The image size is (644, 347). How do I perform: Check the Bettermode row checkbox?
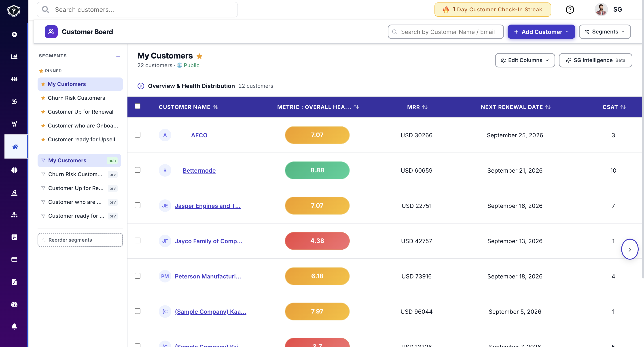point(138,170)
